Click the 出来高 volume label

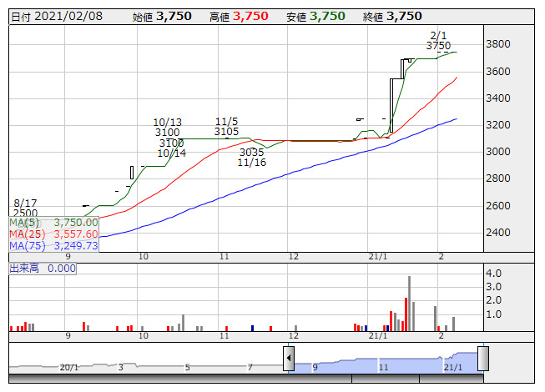pos(42,269)
